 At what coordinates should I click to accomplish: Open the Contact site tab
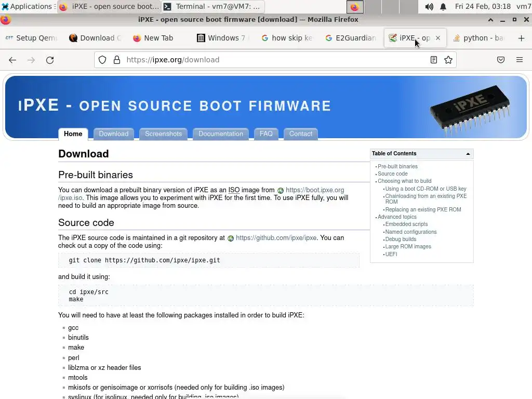[301, 134]
